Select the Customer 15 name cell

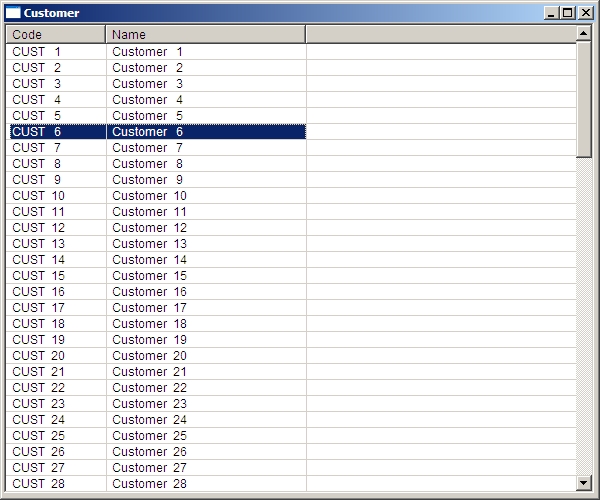(x=206, y=275)
